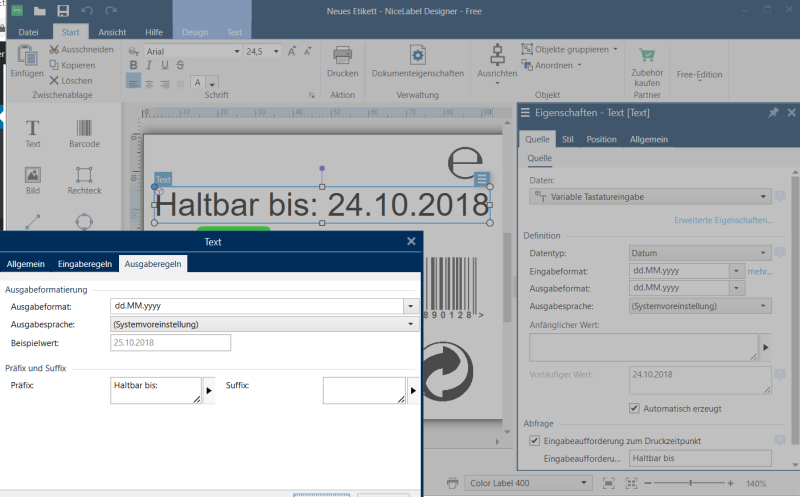Open font color A swatch dropdown
Viewport: 800px width, 497px height.
[x=212, y=83]
